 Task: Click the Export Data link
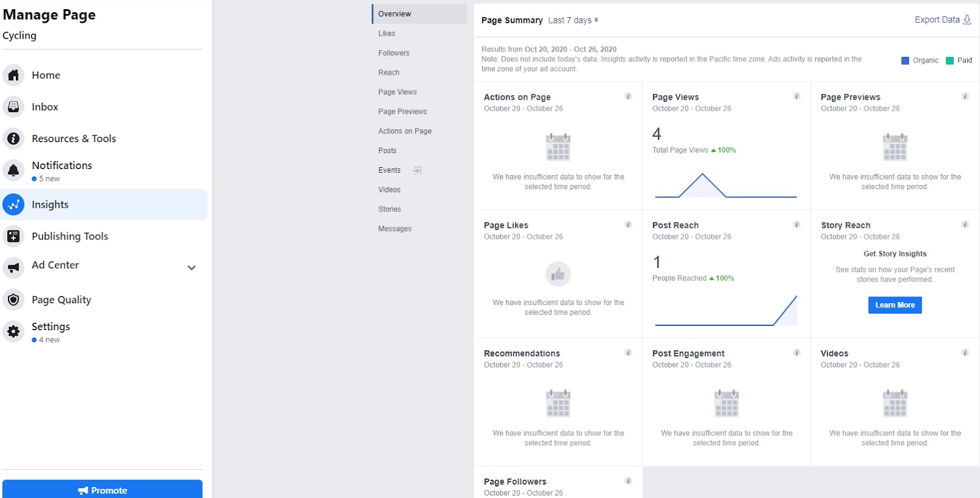coord(942,20)
